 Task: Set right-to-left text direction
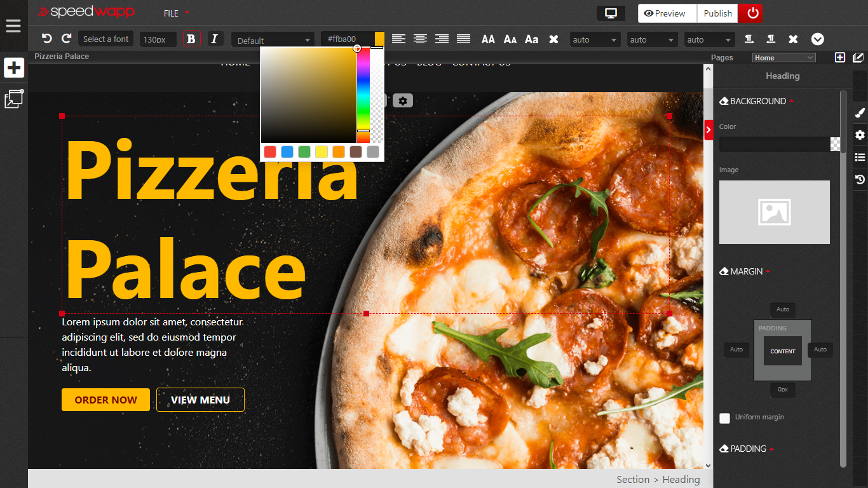point(771,39)
